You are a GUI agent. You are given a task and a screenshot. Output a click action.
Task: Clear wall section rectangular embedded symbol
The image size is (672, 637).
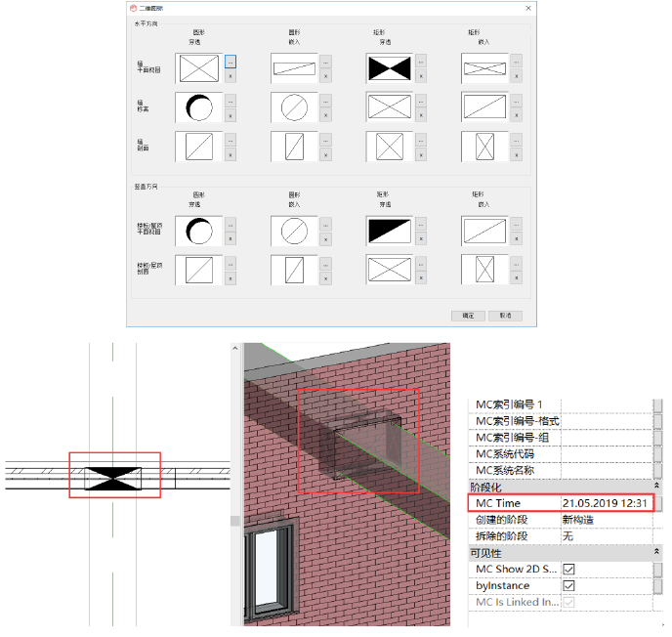pyautogui.click(x=517, y=154)
